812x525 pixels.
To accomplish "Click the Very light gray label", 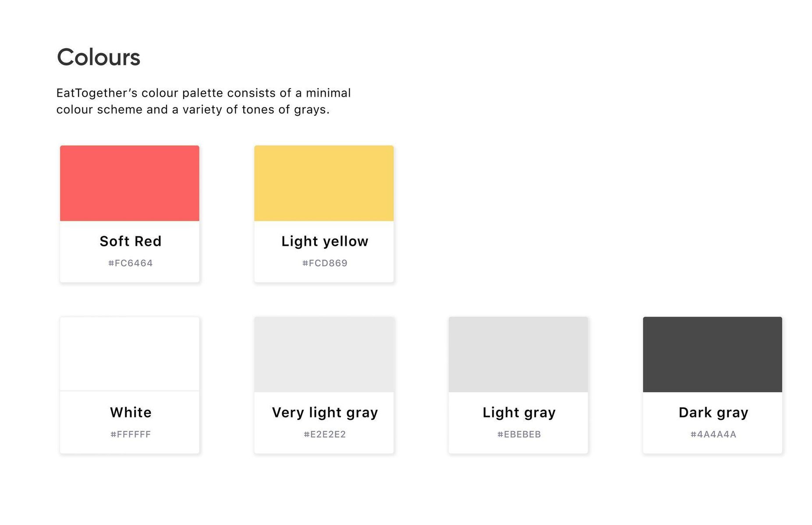I will (x=325, y=413).
